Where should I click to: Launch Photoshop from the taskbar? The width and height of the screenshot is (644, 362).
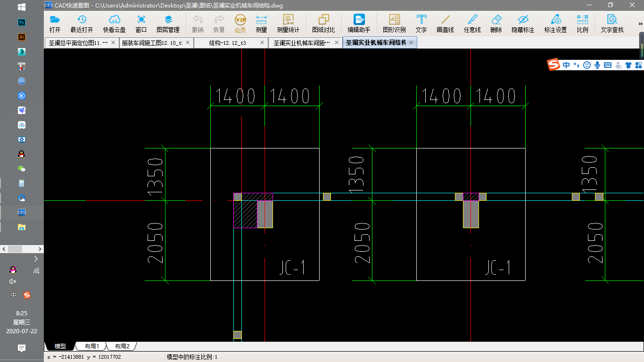coord(22,22)
